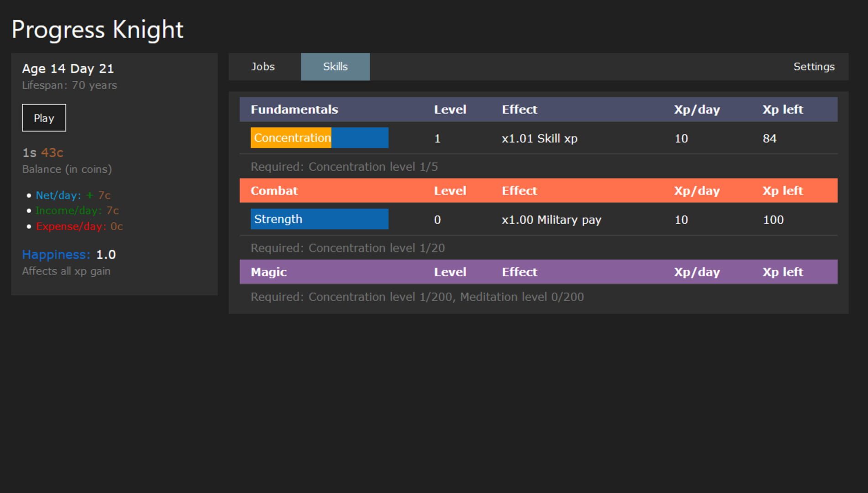Switch to the Jobs tab
Viewport: 868px width, 493px height.
click(x=263, y=67)
